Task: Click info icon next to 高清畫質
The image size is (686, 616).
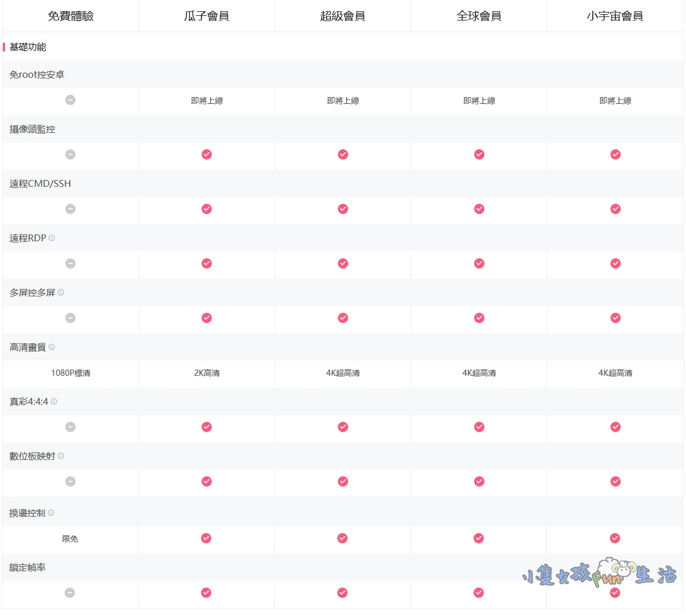Action: tap(52, 347)
